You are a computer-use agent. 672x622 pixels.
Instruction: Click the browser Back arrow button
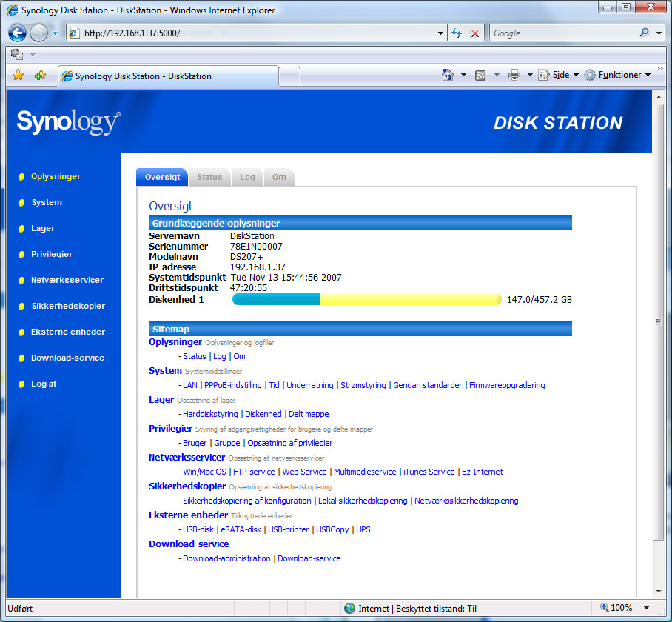click(x=18, y=33)
